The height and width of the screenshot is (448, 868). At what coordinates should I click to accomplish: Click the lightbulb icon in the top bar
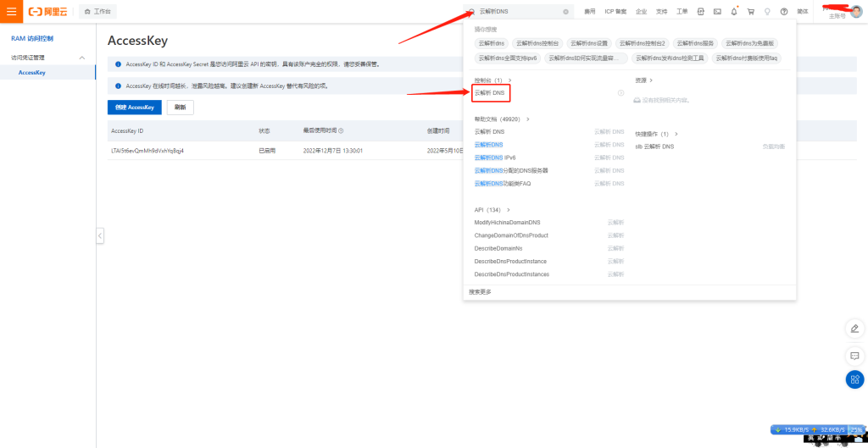pyautogui.click(x=767, y=11)
